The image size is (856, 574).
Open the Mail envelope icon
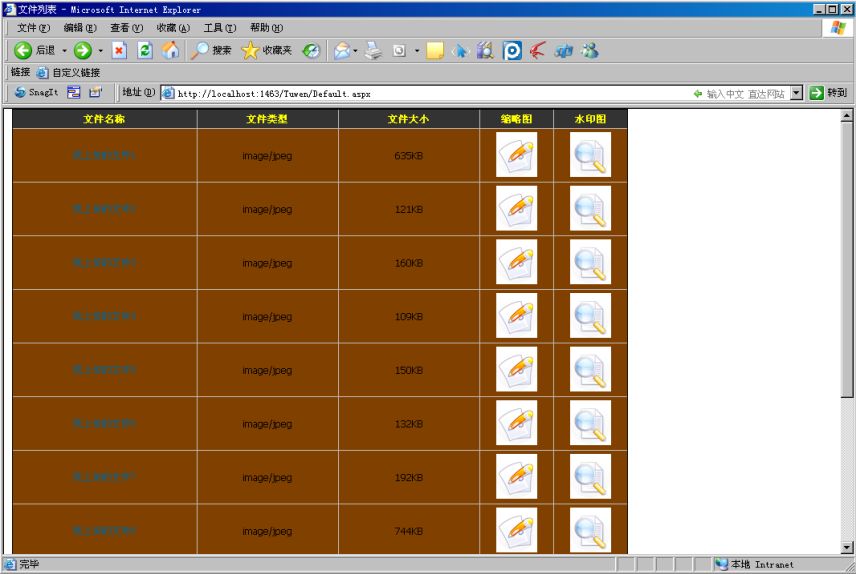coord(342,50)
